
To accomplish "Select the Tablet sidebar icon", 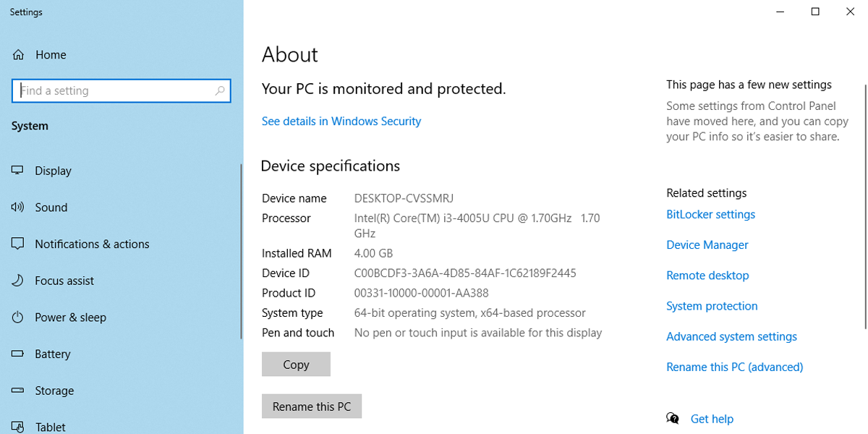I will point(17,427).
